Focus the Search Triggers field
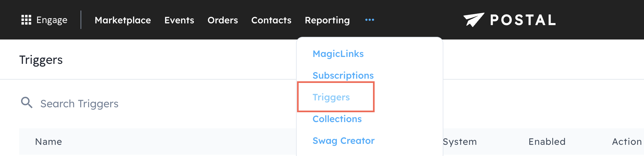The height and width of the screenshot is (156, 644). click(x=132, y=104)
